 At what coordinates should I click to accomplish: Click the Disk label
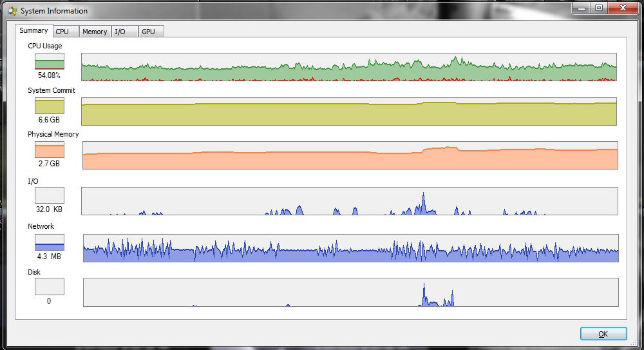coord(34,272)
